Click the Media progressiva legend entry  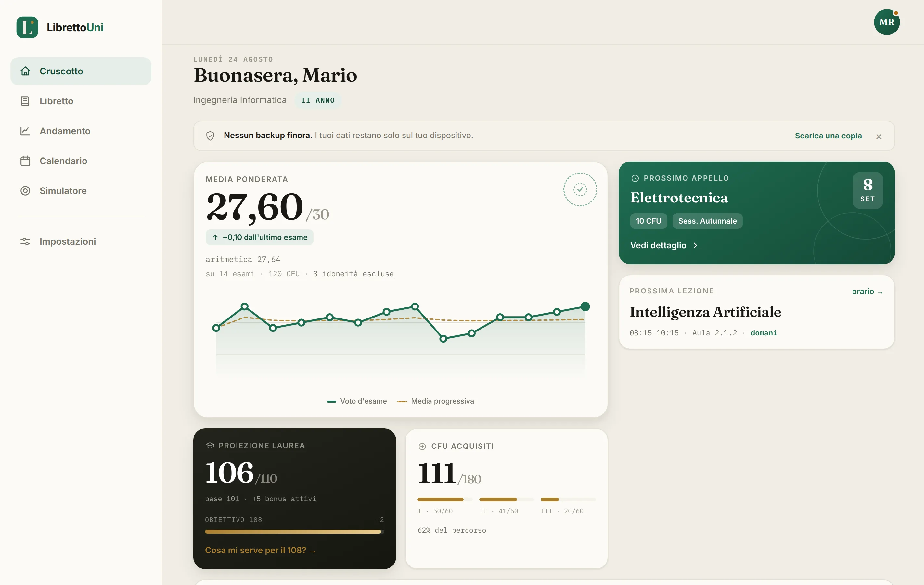pos(436,401)
